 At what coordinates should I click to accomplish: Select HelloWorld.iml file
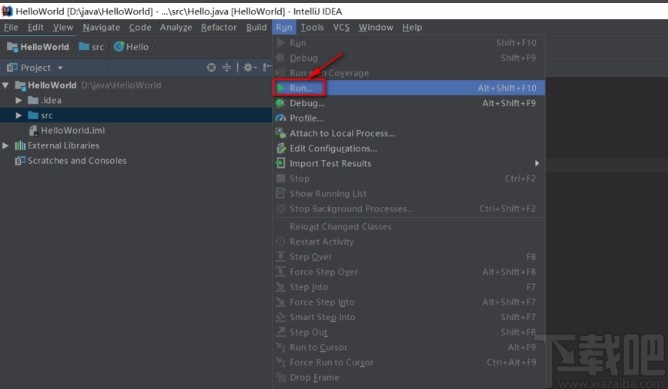click(x=72, y=130)
